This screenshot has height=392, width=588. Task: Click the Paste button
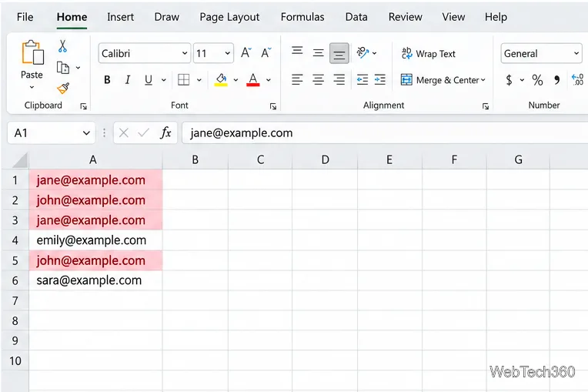pos(32,64)
